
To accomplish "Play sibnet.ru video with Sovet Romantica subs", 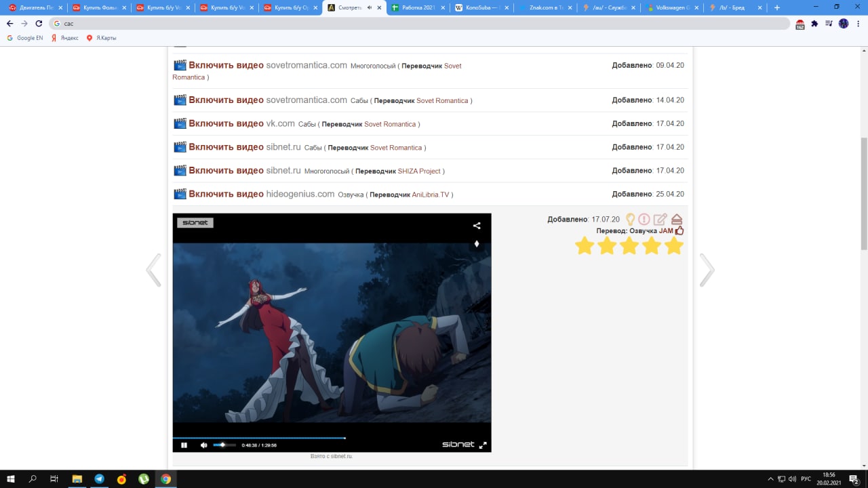I will [x=226, y=147].
